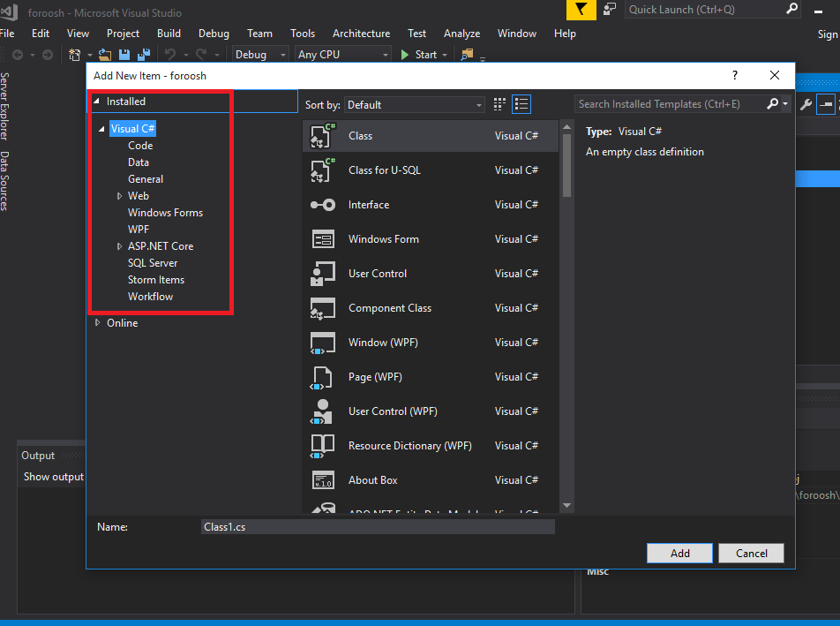
Task: Pick the About Box template icon
Action: tap(323, 480)
